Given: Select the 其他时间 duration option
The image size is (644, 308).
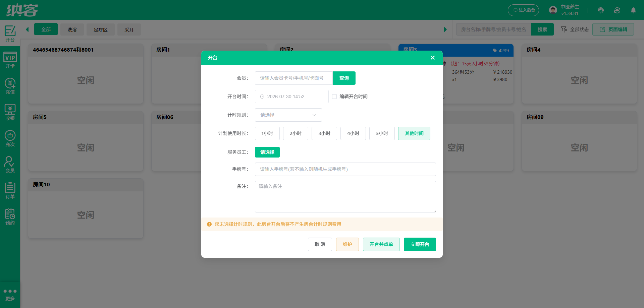Looking at the screenshot, I should (414, 133).
